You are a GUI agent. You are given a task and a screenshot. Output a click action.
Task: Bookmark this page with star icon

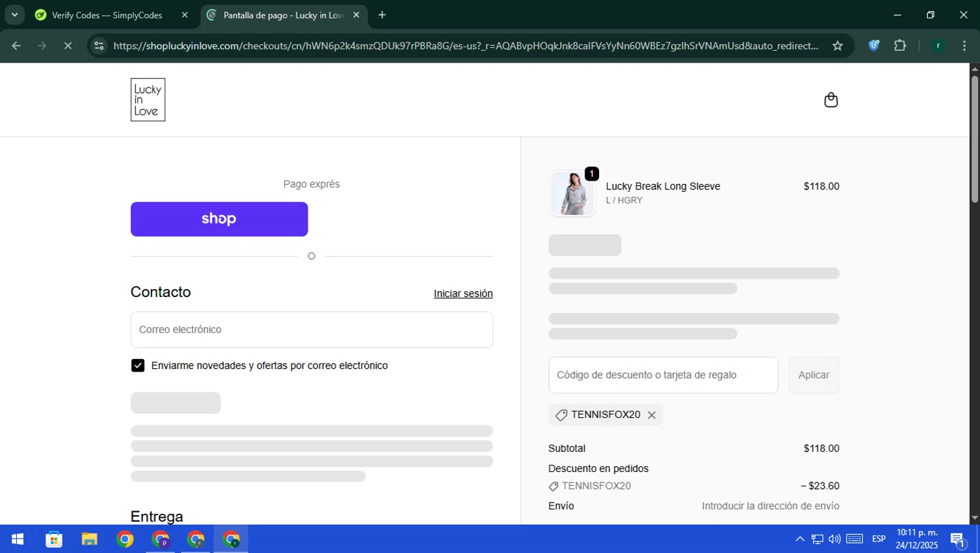[838, 46]
